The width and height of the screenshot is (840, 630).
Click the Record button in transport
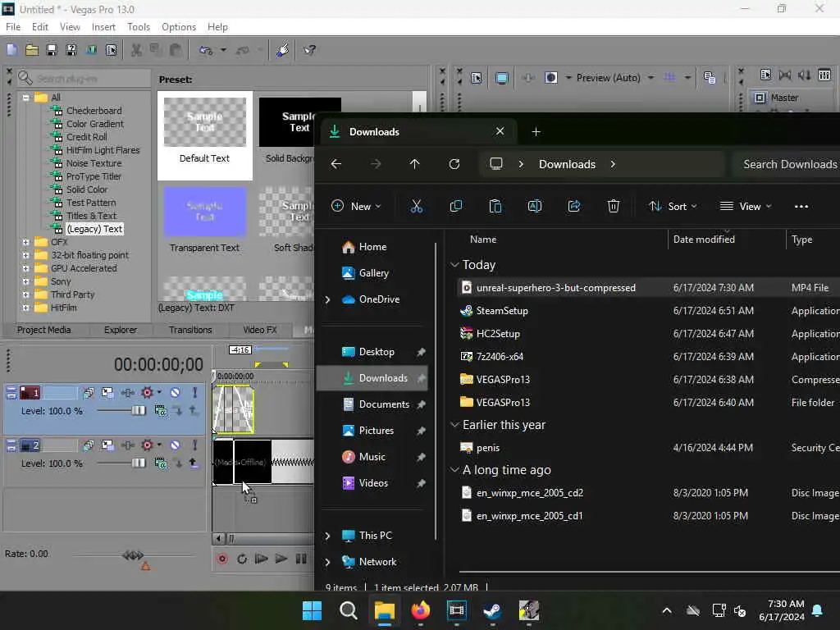pyautogui.click(x=222, y=559)
